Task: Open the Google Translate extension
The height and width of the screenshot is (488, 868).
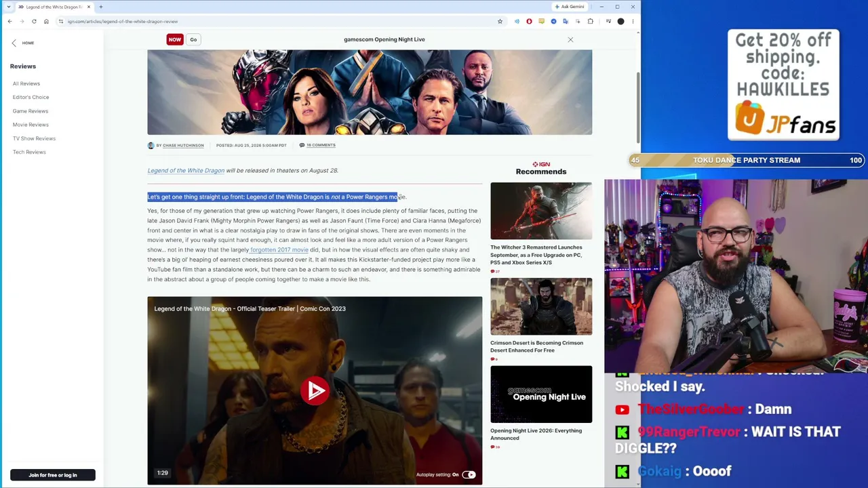Action: 566,21
